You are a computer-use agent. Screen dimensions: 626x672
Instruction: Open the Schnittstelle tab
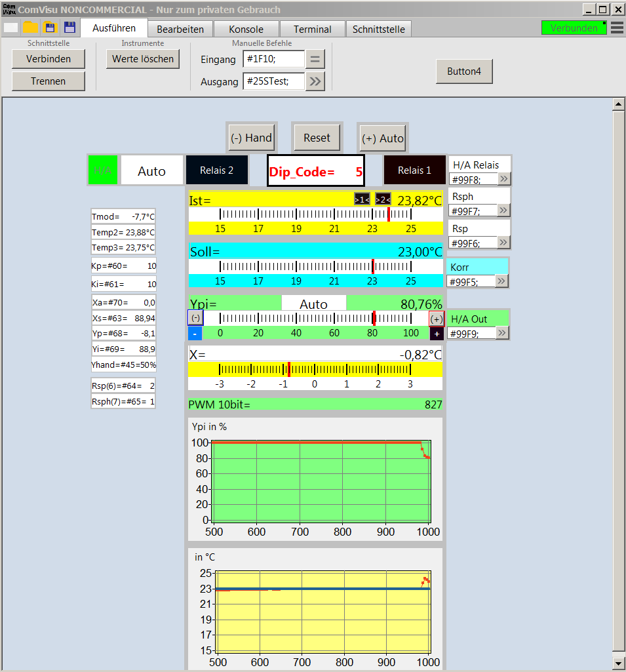379,29
